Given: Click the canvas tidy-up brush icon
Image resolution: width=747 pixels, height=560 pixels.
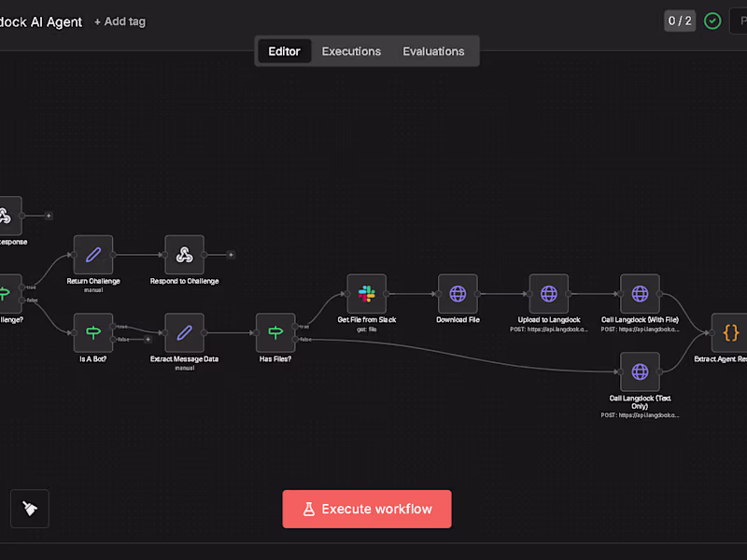Looking at the screenshot, I should click(x=29, y=508).
